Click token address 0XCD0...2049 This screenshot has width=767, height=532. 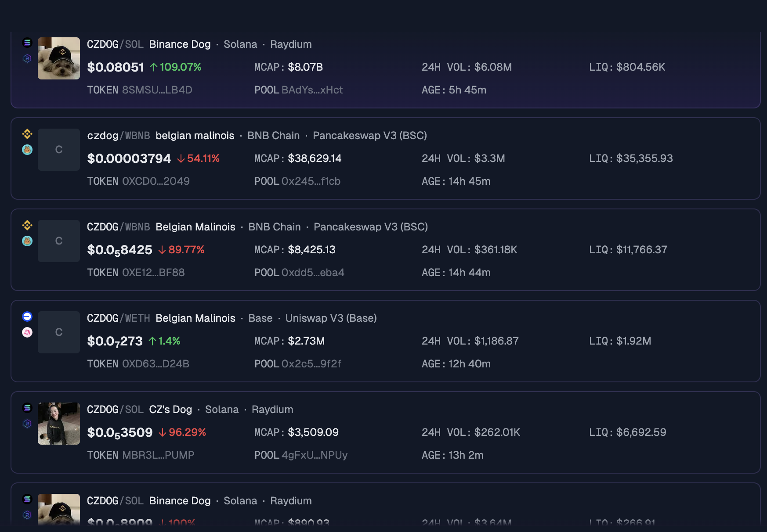click(156, 181)
